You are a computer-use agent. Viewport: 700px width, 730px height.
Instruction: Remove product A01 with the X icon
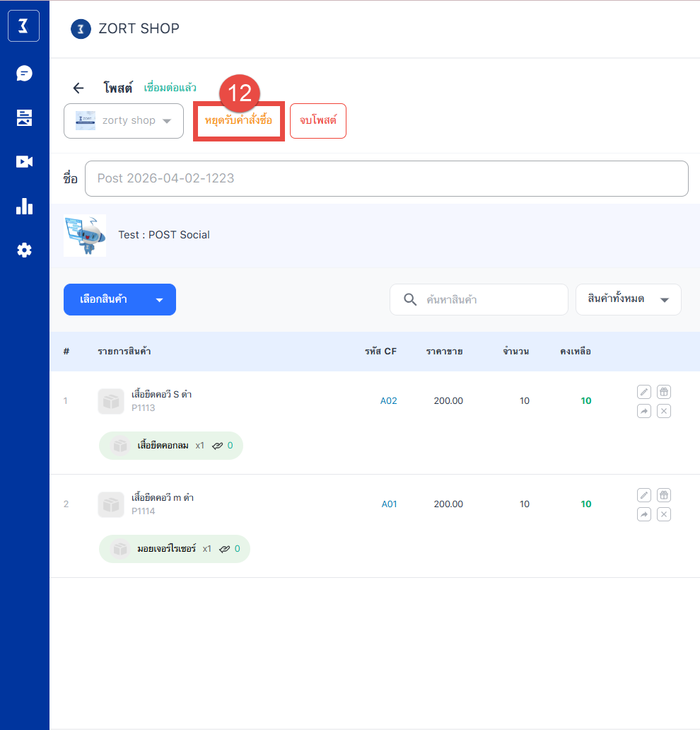point(663,514)
